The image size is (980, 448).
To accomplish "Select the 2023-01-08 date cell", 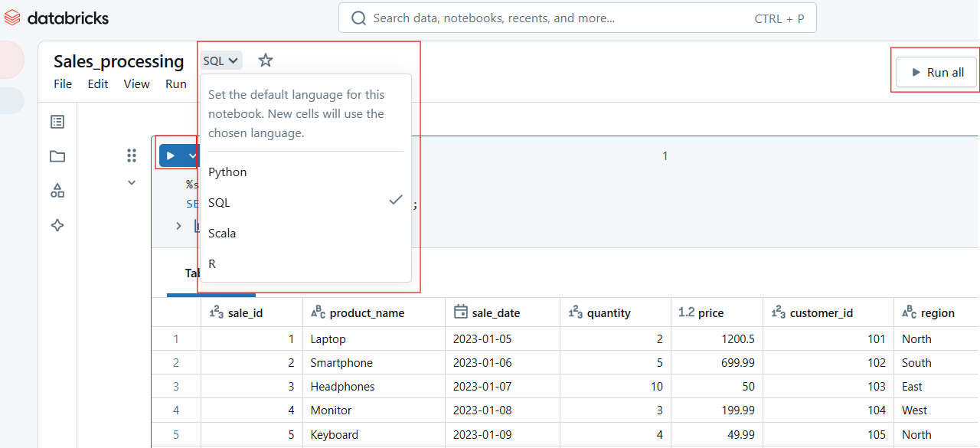I will [x=502, y=410].
